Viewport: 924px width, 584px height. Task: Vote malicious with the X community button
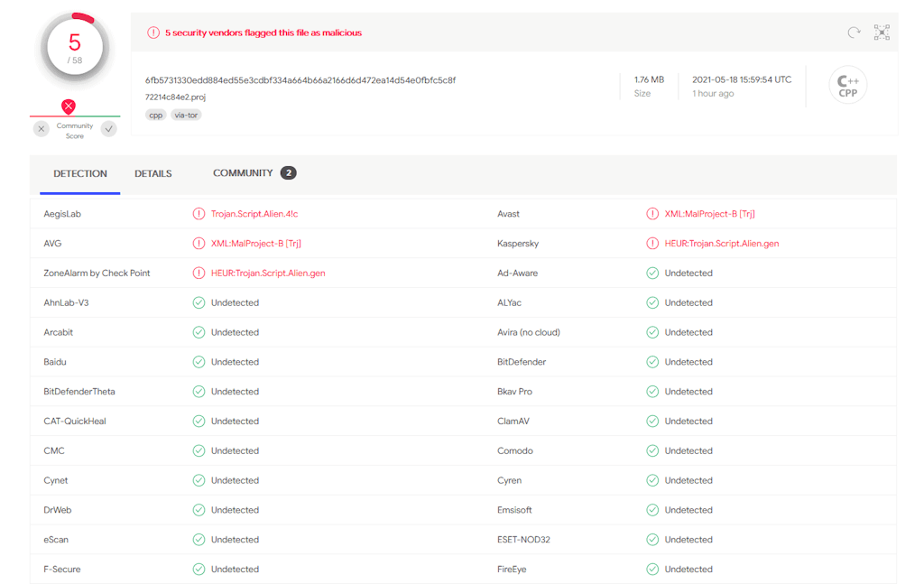tap(42, 128)
